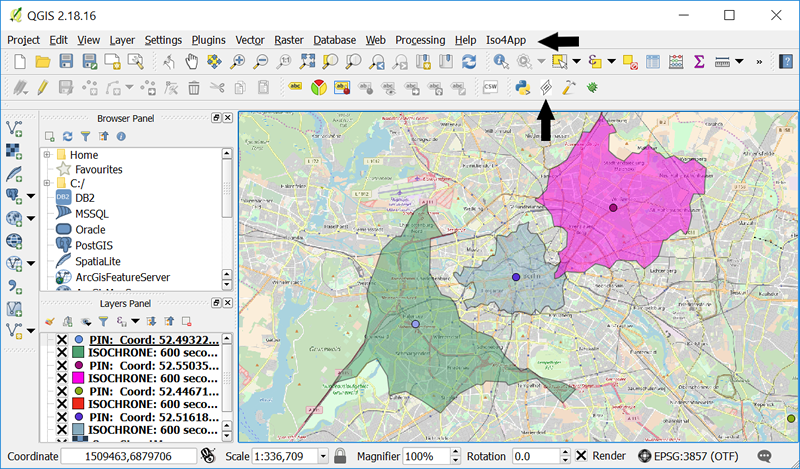The image size is (800, 469).
Task: Deselect features from all layers icon
Action: click(x=630, y=62)
